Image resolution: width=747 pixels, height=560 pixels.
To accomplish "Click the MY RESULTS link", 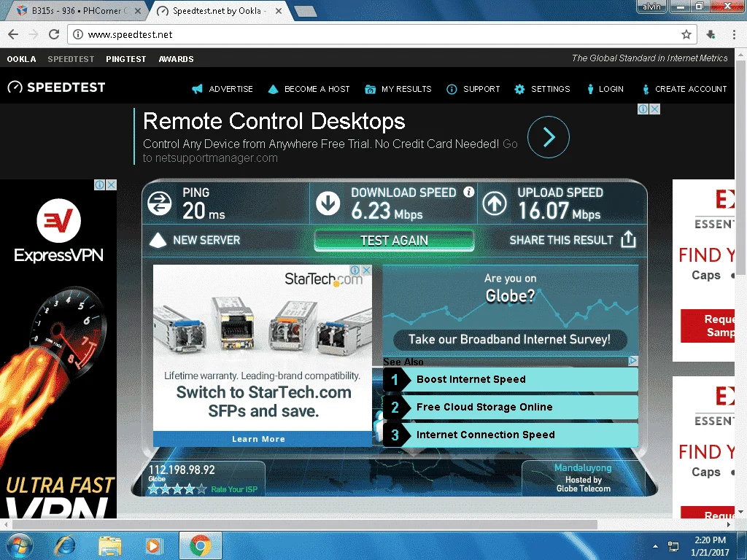I will (x=406, y=89).
